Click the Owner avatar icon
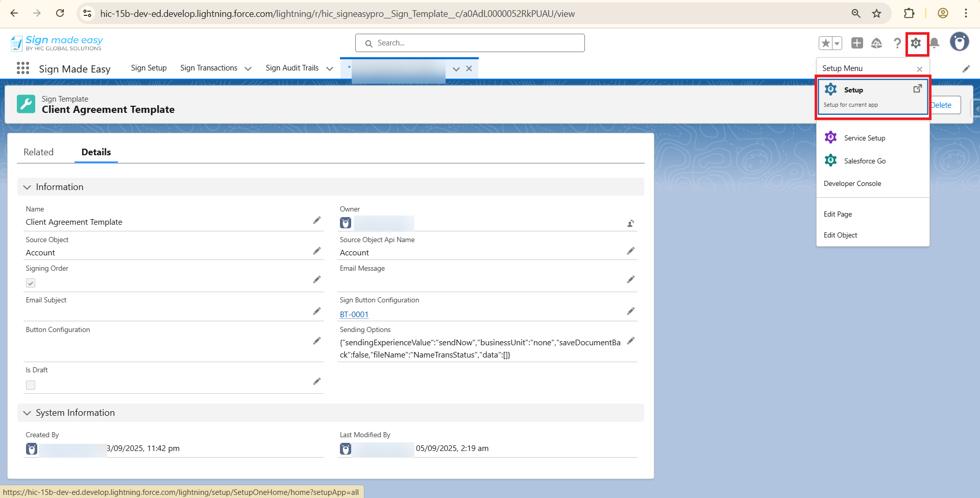This screenshot has height=498, width=980. (346, 223)
